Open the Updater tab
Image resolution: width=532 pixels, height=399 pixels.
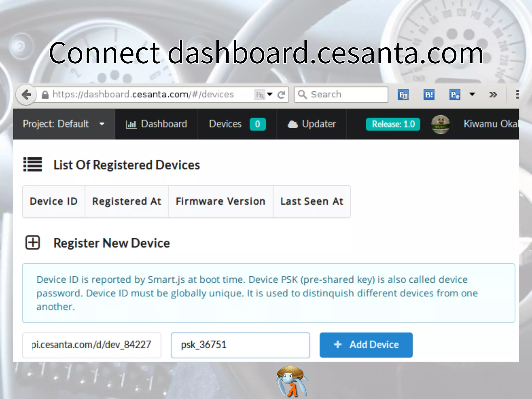point(311,124)
